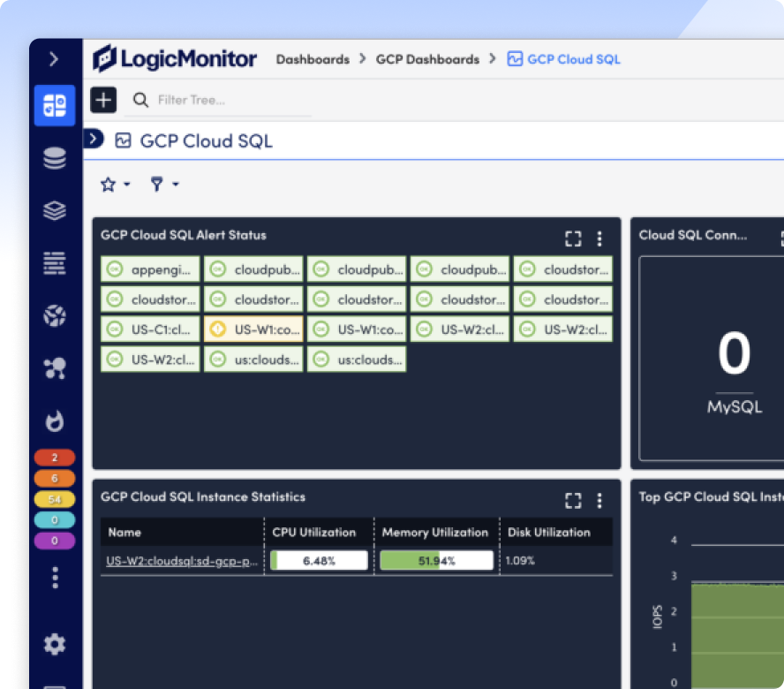The height and width of the screenshot is (689, 784).
Task: Click the yellow warning US-W1:co... tile
Action: click(253, 329)
